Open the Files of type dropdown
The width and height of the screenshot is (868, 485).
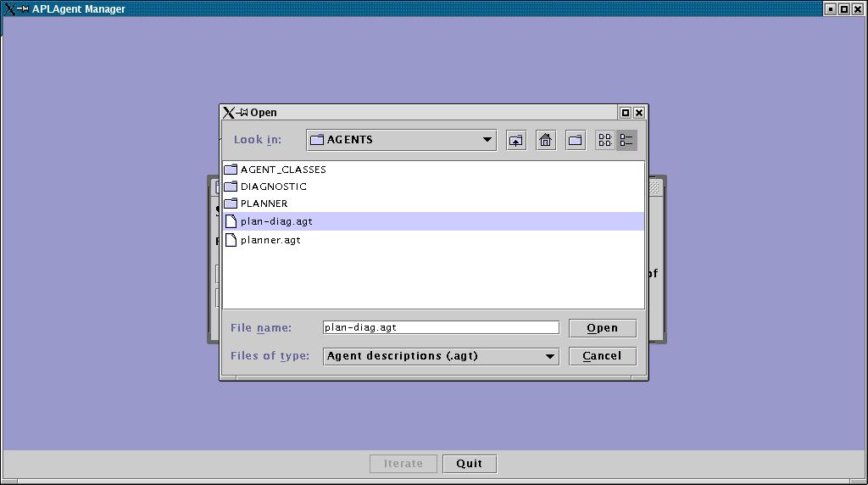point(549,356)
